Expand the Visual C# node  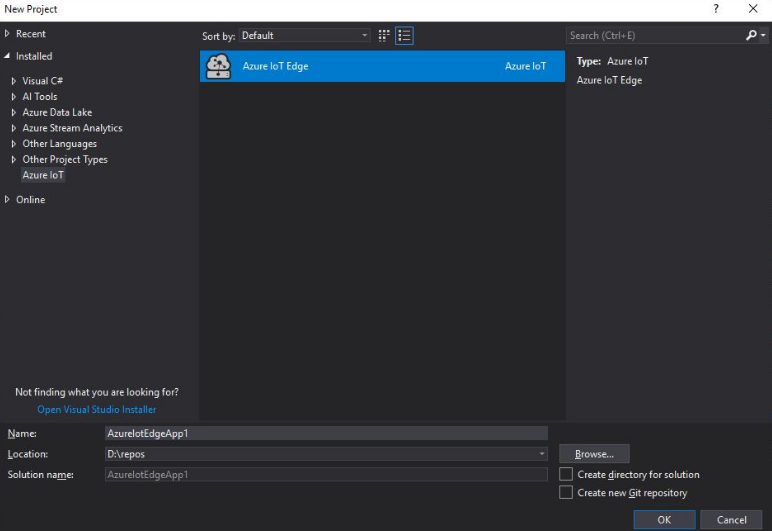click(x=13, y=81)
